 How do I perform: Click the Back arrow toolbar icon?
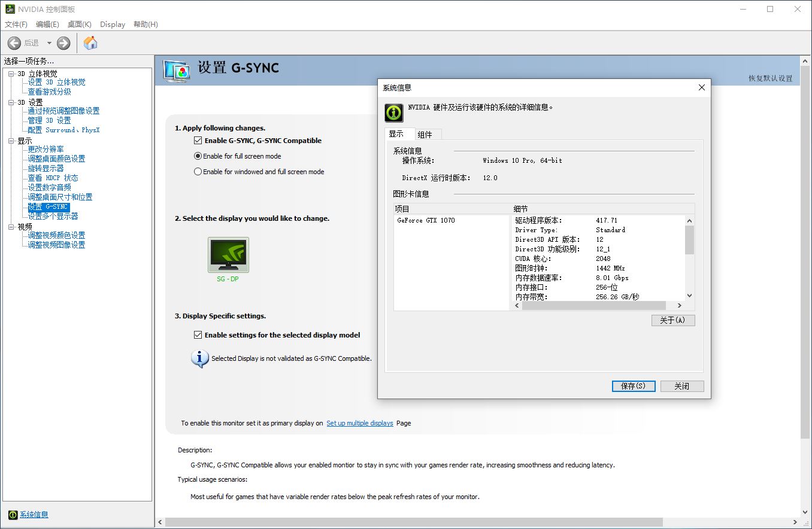(x=14, y=43)
